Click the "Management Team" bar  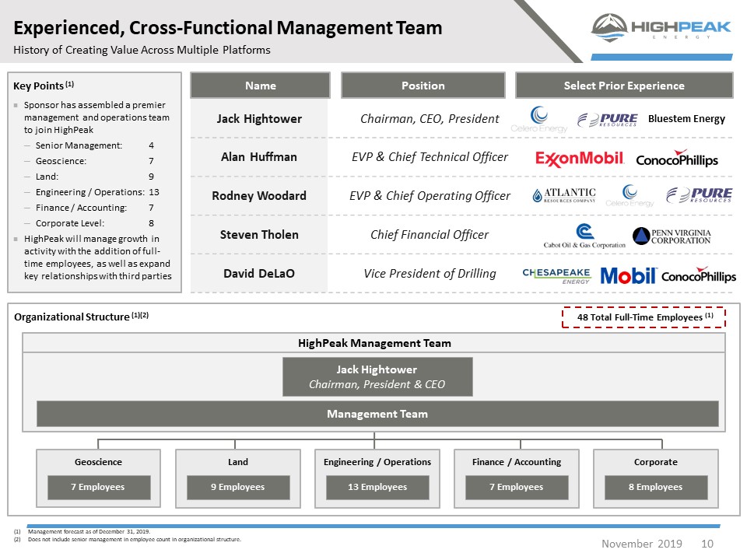[x=377, y=414]
